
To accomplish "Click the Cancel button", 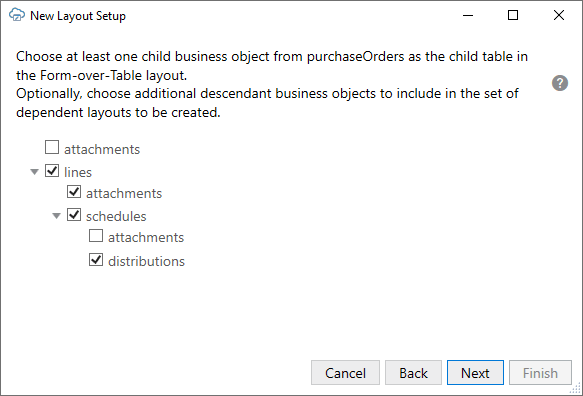I will (x=345, y=373).
